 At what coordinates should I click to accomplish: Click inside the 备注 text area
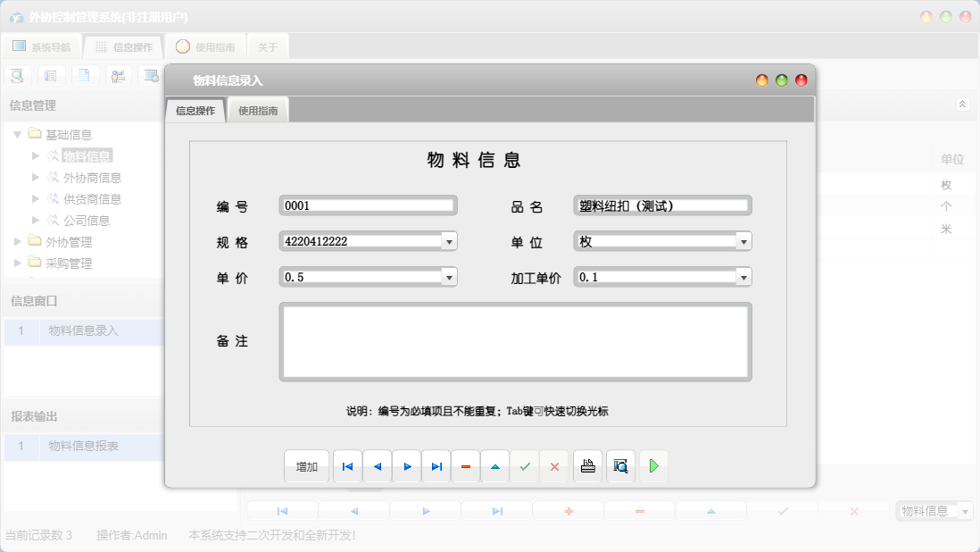(x=516, y=342)
